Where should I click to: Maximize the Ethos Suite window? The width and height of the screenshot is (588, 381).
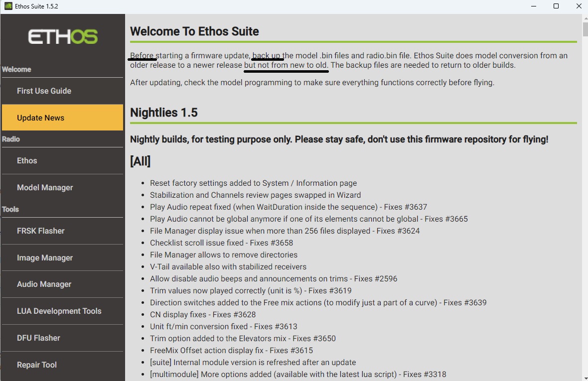pos(556,6)
